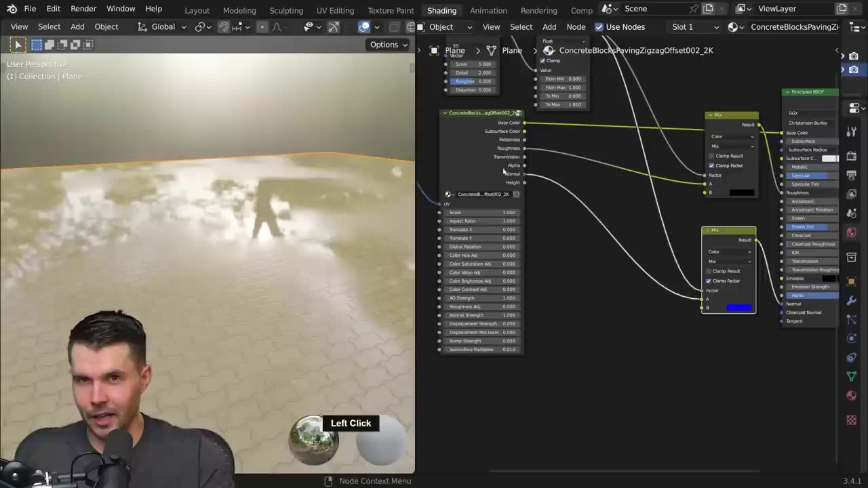This screenshot has width=868, height=488.
Task: Switch to the Texture Paint workspace tab
Action: pos(391,11)
